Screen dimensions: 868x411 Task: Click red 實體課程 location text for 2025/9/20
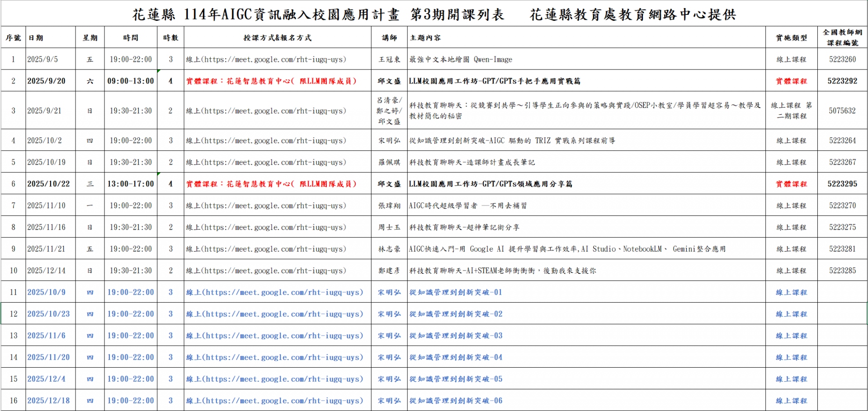[271, 81]
